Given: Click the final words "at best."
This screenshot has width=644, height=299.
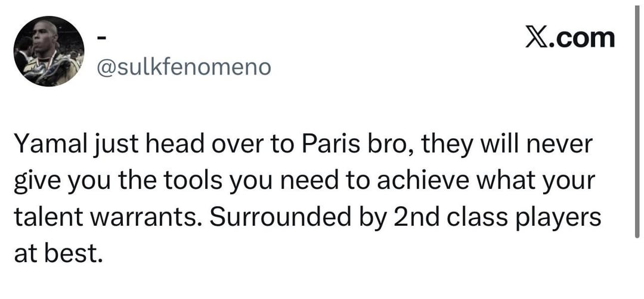Looking at the screenshot, I should (55, 253).
